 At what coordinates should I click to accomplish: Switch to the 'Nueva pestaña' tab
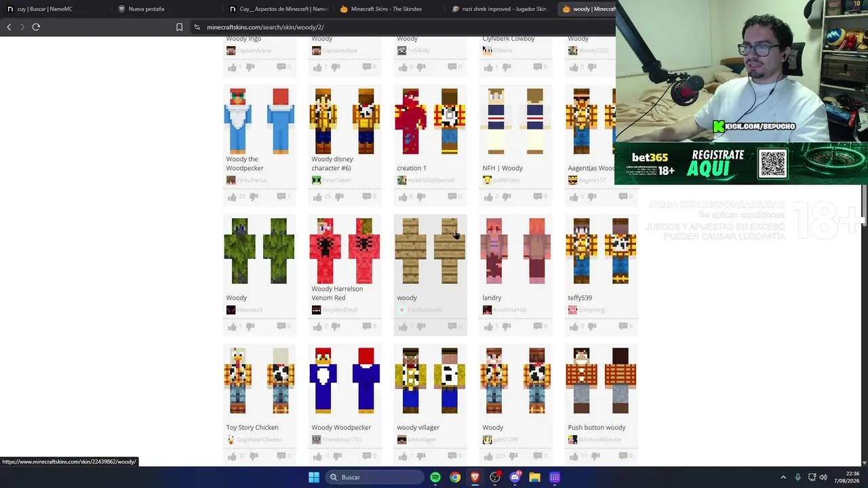pos(146,9)
